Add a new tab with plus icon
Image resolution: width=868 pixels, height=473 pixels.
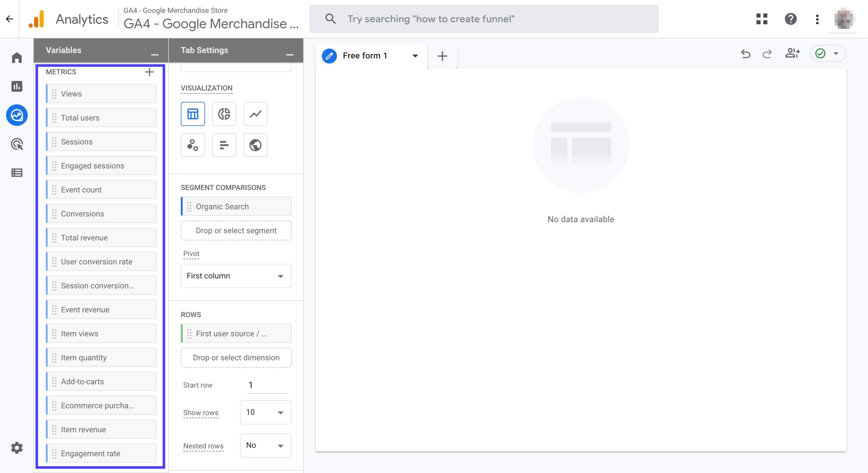(442, 56)
